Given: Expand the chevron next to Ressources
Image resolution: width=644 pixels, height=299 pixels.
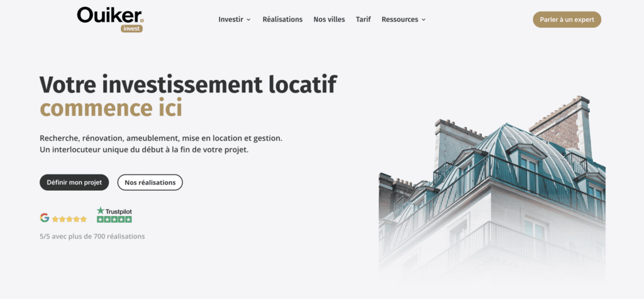Looking at the screenshot, I should (x=423, y=20).
